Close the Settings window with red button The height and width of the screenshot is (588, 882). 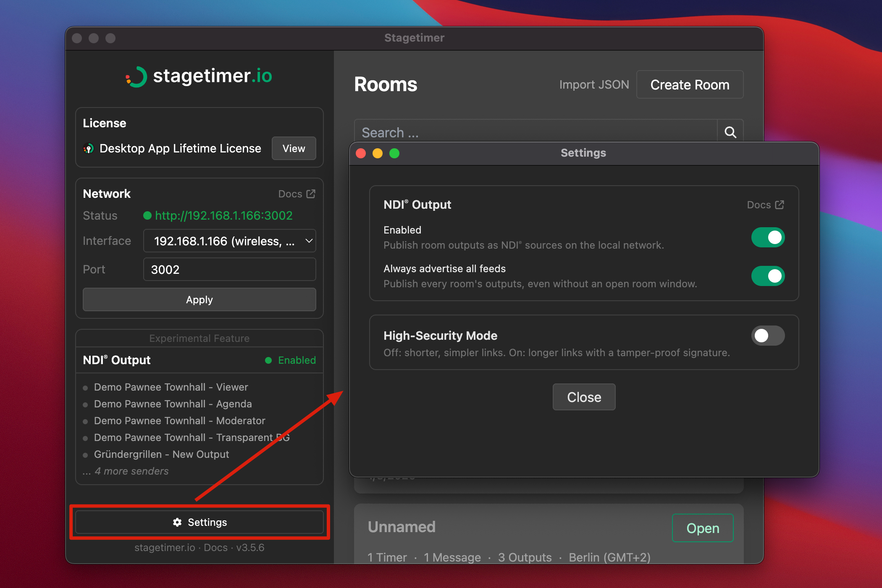click(361, 153)
